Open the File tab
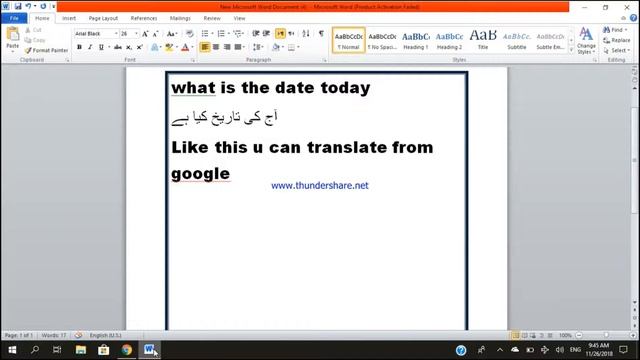Image resolution: width=640 pixels, height=360 pixels. [x=14, y=18]
